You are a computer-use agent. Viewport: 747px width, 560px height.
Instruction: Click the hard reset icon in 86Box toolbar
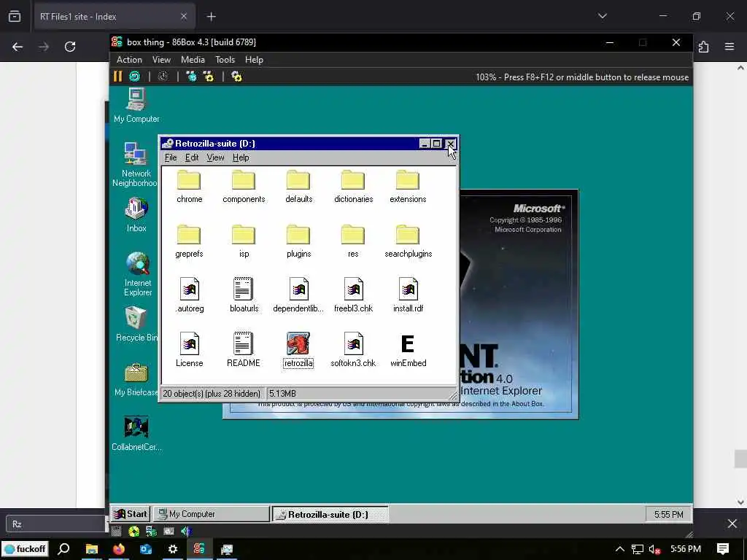[x=135, y=76]
